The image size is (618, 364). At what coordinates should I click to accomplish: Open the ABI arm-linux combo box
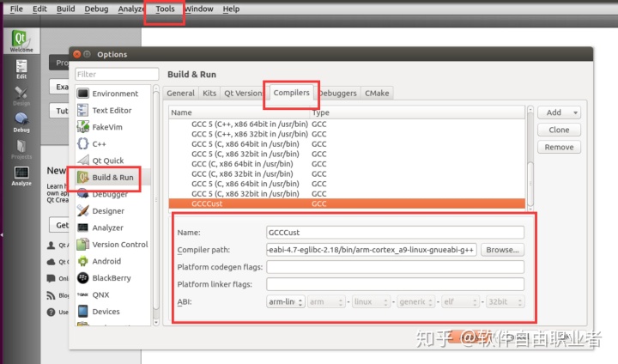click(x=286, y=301)
